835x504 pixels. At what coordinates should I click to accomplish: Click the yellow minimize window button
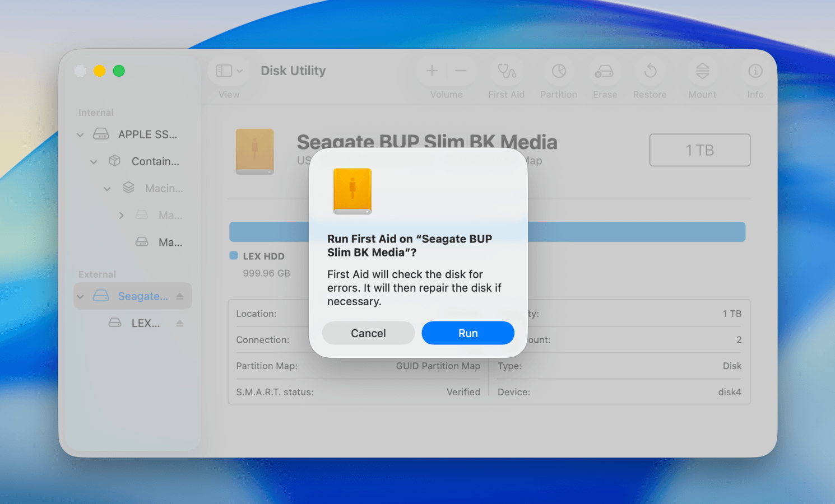99,71
